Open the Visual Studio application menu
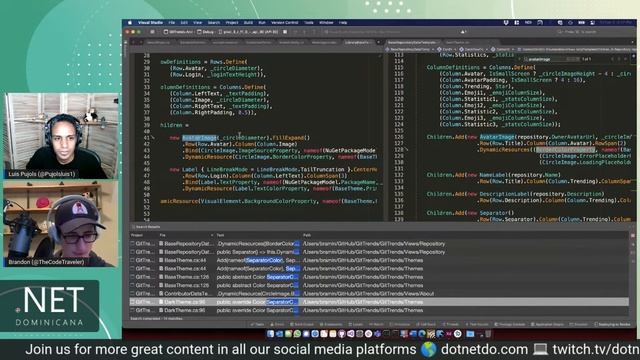 (x=150, y=23)
